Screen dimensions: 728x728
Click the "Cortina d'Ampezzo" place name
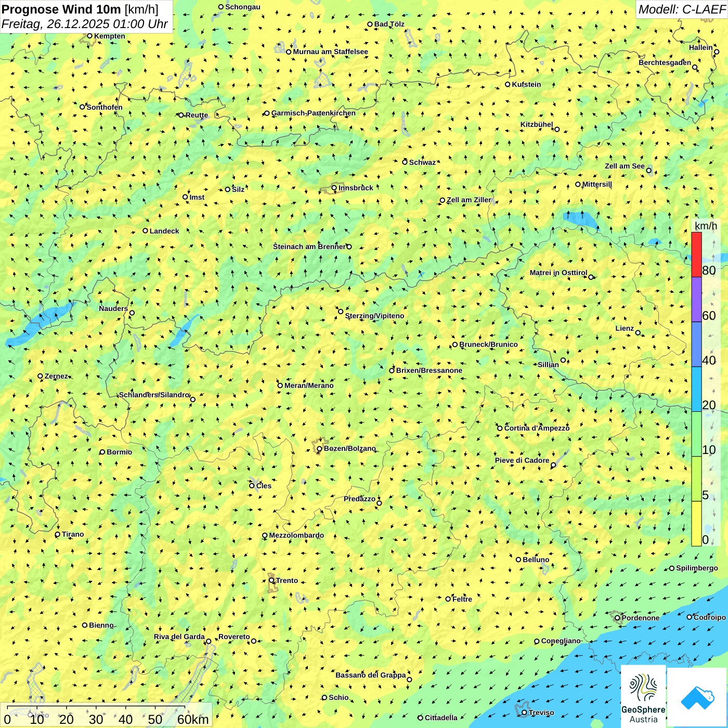(537, 428)
